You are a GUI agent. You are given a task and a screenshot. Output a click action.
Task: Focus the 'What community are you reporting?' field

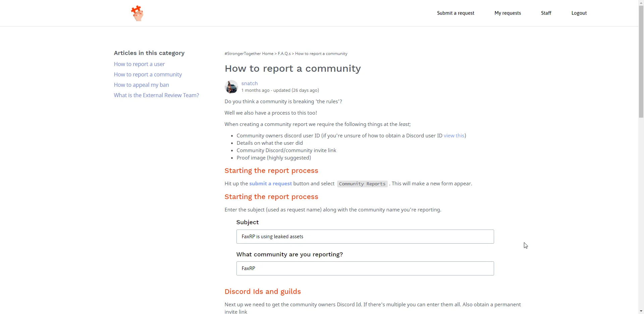coord(365,268)
